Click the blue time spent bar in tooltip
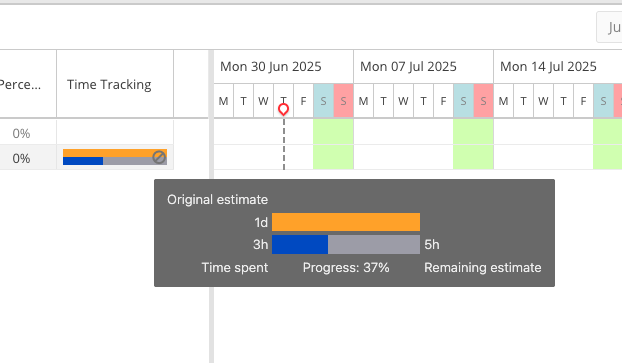622x363 pixels. coord(300,244)
